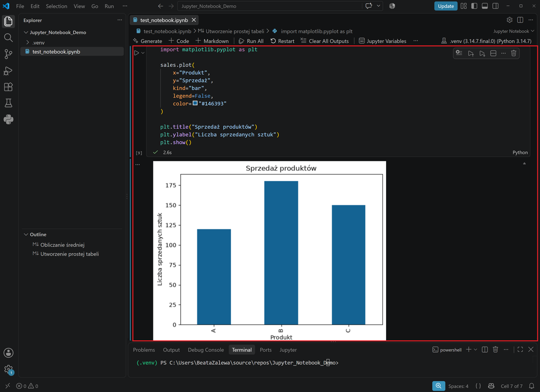The image size is (540, 392).
Task: Click Run All in notebook toolbar
Action: coord(251,41)
